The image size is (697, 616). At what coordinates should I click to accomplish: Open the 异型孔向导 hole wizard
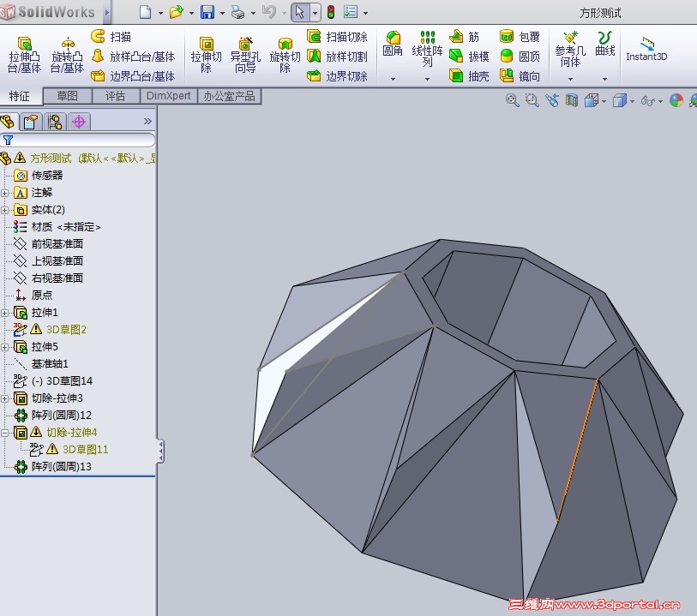pos(245,55)
